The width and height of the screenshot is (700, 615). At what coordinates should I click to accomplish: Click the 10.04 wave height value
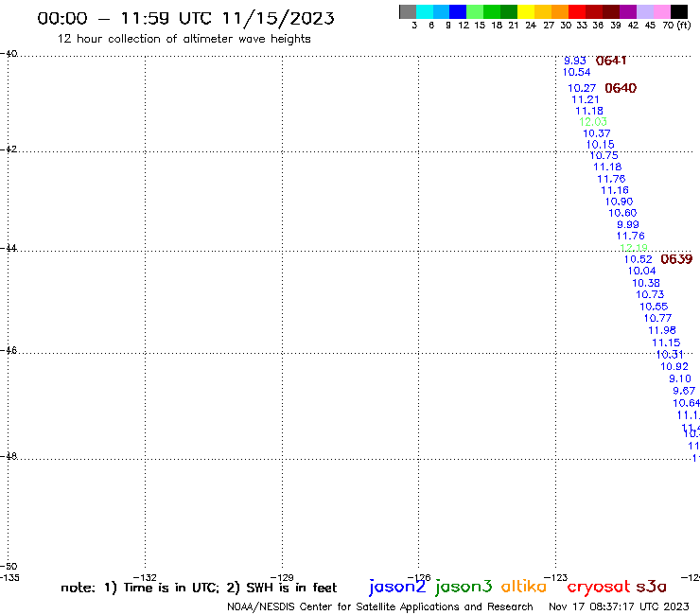(641, 271)
